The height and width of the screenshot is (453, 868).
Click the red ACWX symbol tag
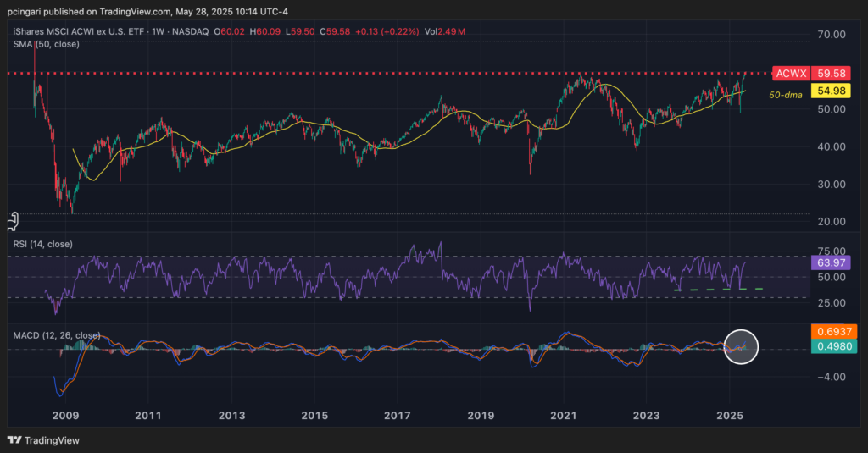[x=791, y=74]
